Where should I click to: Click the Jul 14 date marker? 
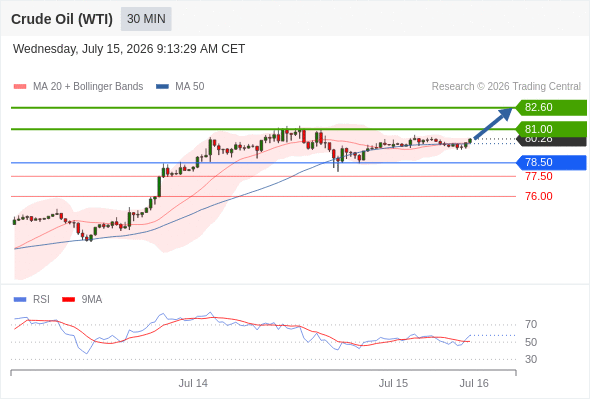[193, 383]
